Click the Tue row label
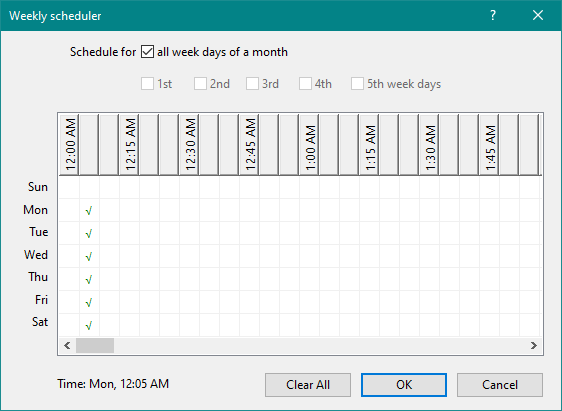562x411 pixels. pos(39,232)
